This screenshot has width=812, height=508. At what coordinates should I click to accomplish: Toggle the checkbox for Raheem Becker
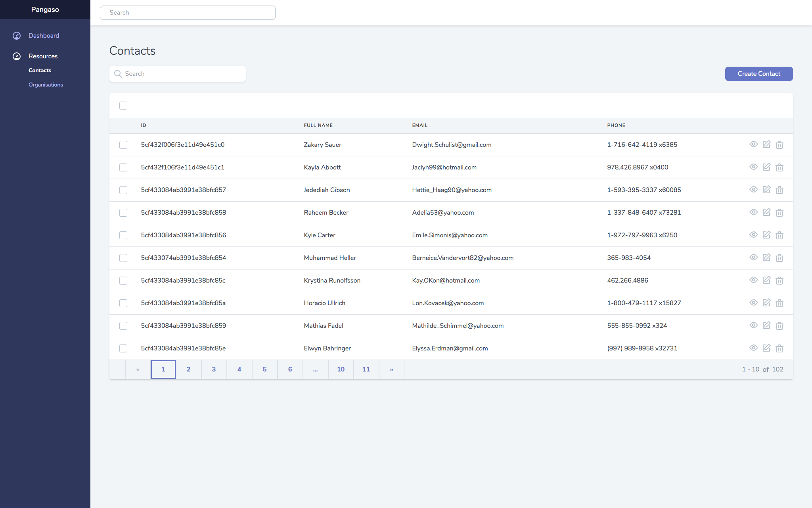tap(123, 212)
